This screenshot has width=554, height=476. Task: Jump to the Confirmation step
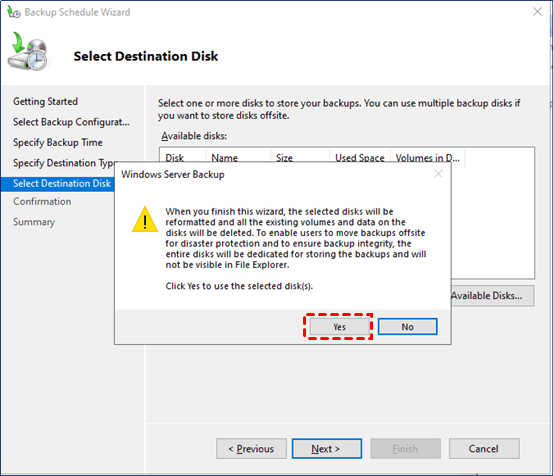coord(42,201)
